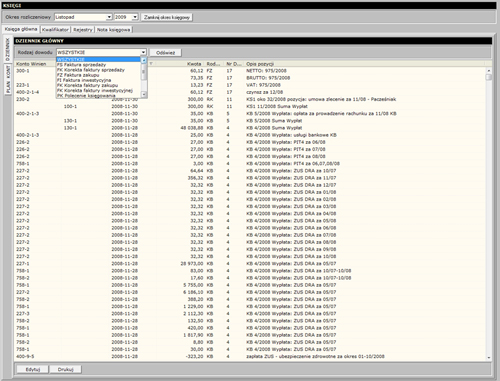Choose 'FK Korekta faktury zakupu' option
The image size is (500, 381).
pos(98,85)
